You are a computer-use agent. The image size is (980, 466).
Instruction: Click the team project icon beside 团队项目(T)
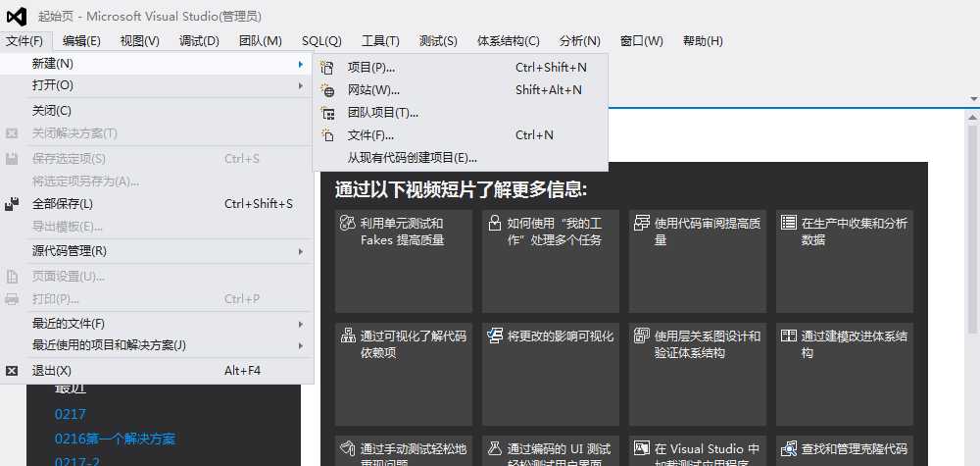tap(327, 113)
